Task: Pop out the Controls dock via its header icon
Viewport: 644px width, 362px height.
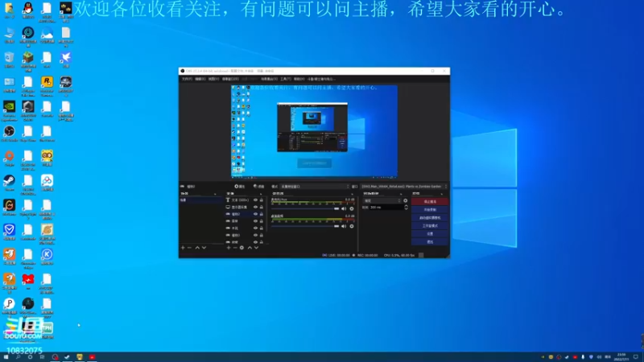Action: [442, 194]
